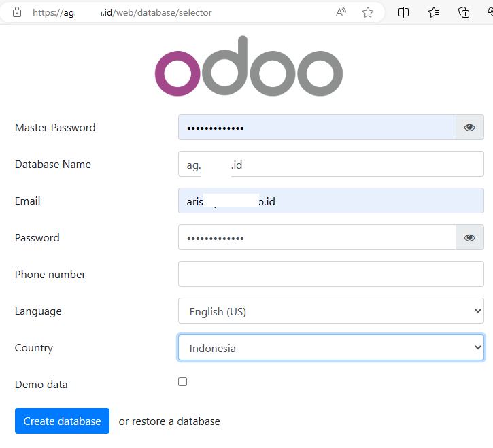Select the Email input field
Viewport: 493px width, 448px height.
[x=330, y=201]
